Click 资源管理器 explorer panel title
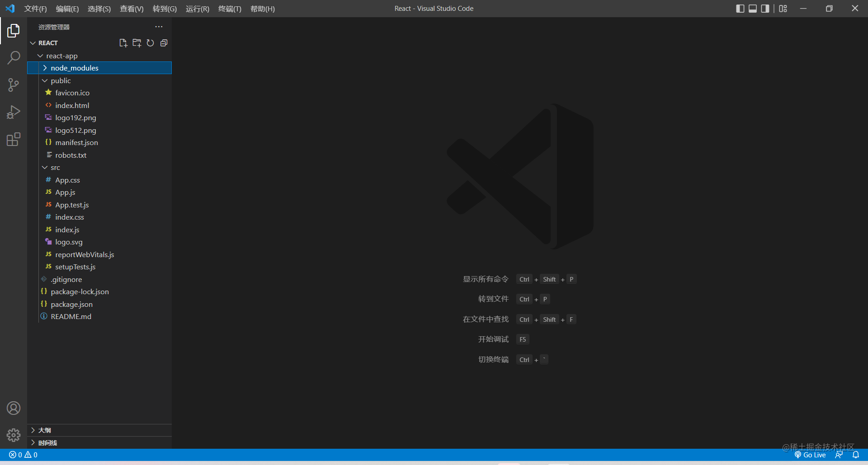 (x=54, y=27)
